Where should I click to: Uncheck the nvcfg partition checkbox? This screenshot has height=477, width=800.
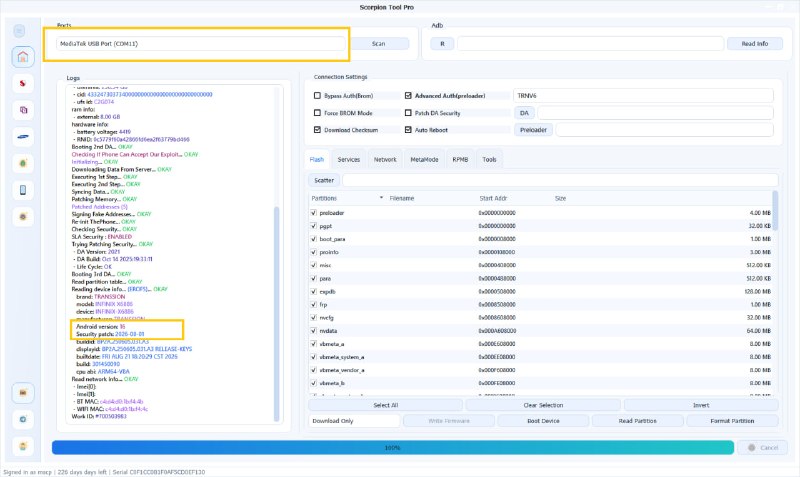(313, 317)
